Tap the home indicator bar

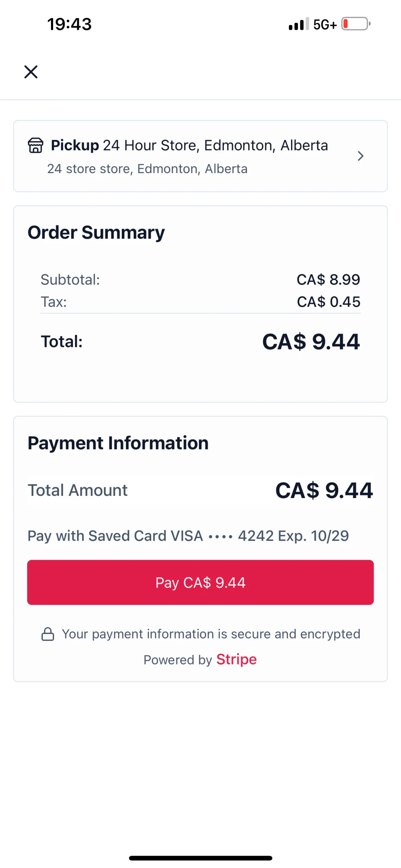click(x=200, y=858)
